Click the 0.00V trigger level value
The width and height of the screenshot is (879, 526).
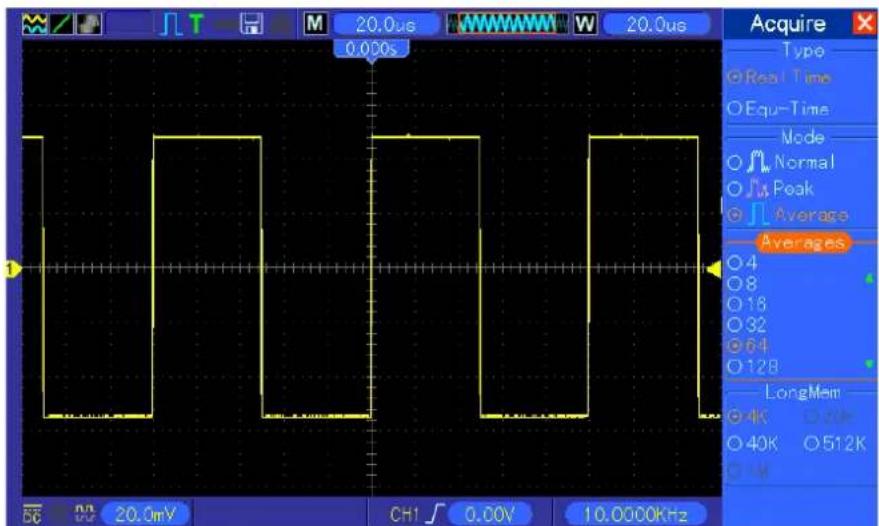(x=489, y=514)
